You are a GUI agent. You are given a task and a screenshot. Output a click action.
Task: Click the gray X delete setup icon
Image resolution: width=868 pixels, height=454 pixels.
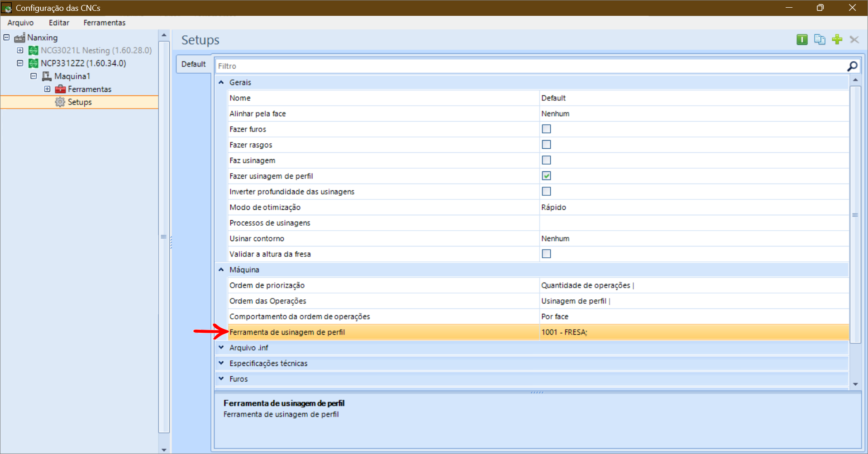(x=854, y=40)
